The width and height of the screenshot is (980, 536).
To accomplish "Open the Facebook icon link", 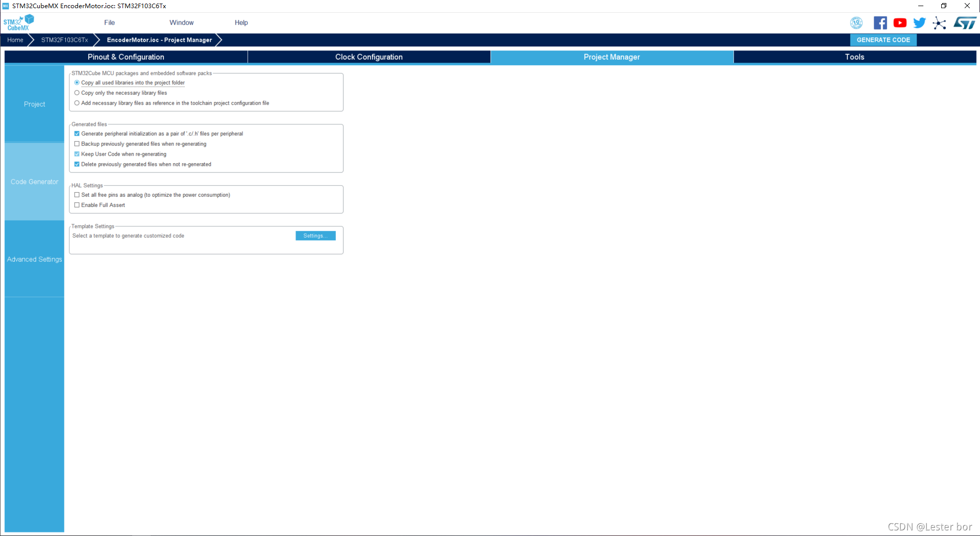I will [x=880, y=23].
